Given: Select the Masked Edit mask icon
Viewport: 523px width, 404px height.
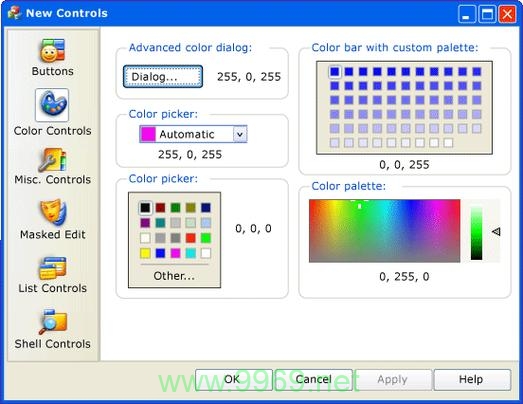Looking at the screenshot, I should point(53,212).
